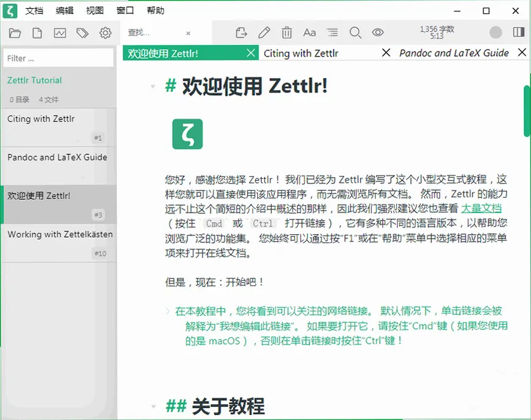Viewport: 531px width, 420px height.
Task: Click the #3 tag badge
Action: [x=98, y=214]
